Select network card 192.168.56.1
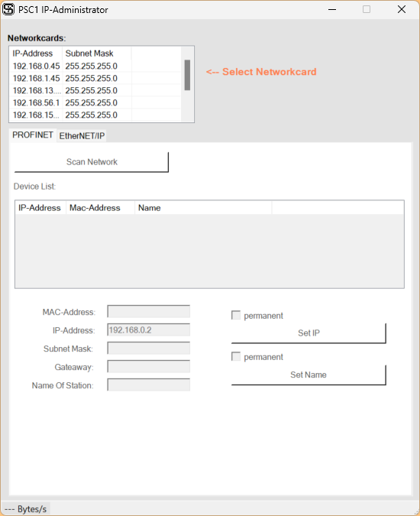The height and width of the screenshot is (516, 420). 95,102
